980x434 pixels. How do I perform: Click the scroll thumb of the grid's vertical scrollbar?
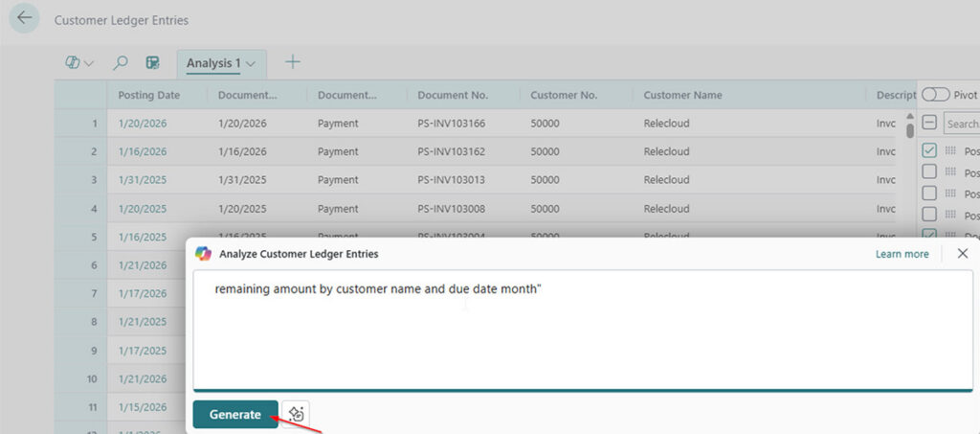[910, 130]
